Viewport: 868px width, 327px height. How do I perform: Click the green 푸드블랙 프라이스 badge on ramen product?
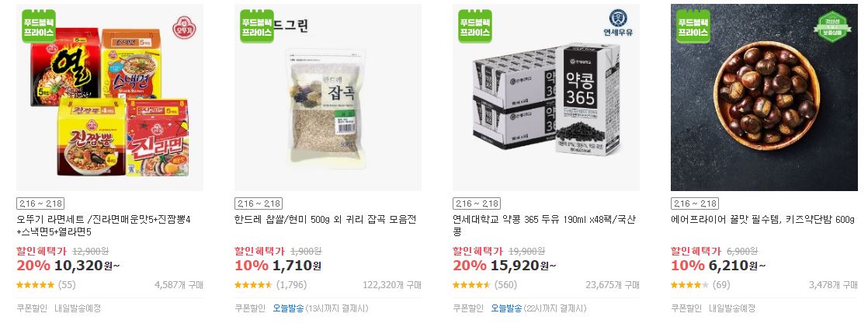point(39,26)
